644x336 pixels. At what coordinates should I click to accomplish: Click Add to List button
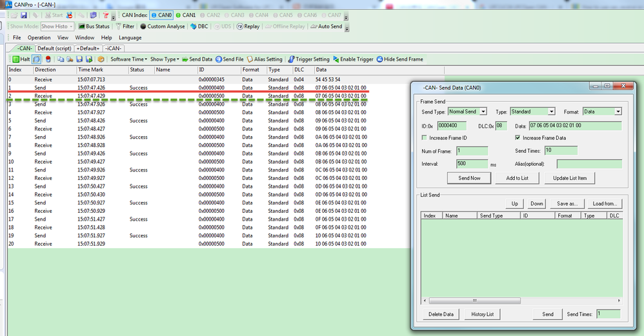point(517,178)
